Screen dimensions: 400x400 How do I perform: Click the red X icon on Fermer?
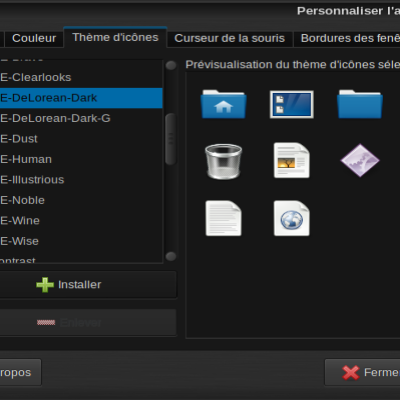click(x=351, y=372)
